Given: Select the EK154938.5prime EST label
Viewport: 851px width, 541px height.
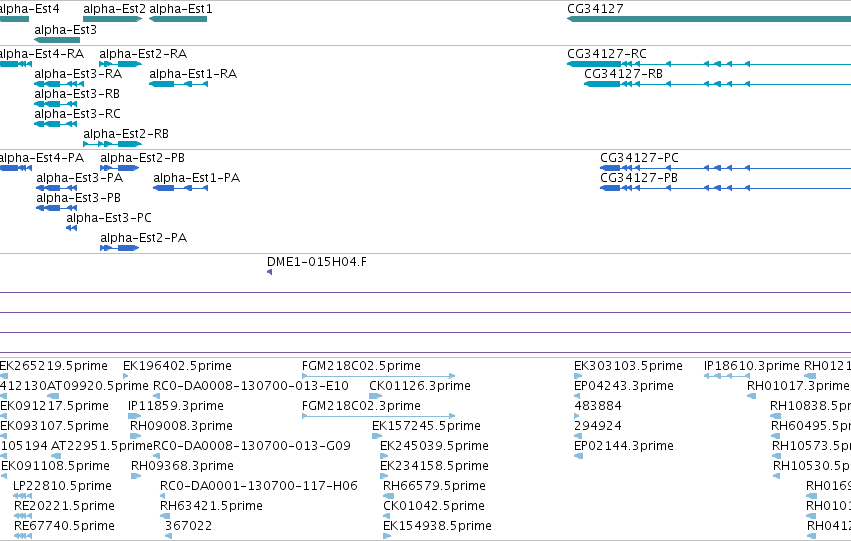Looking at the screenshot, I should tap(437, 526).
